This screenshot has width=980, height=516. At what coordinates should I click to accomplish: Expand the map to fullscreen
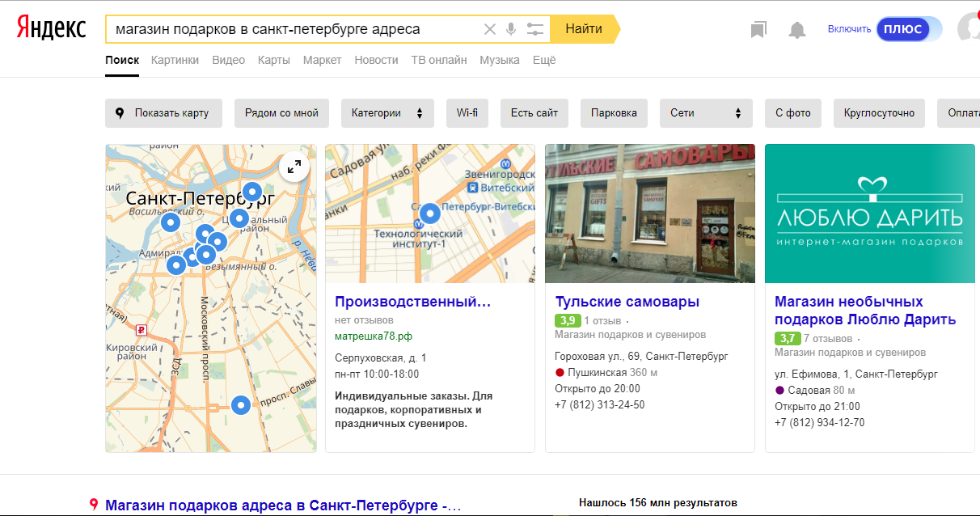point(294,167)
